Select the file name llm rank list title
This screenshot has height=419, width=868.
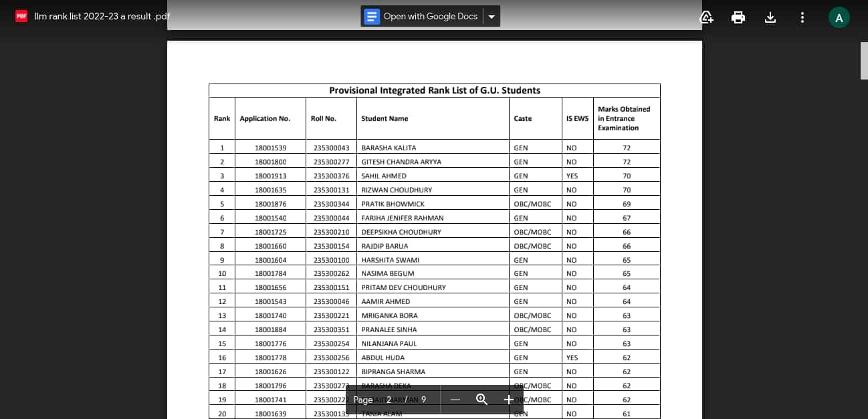click(x=102, y=16)
